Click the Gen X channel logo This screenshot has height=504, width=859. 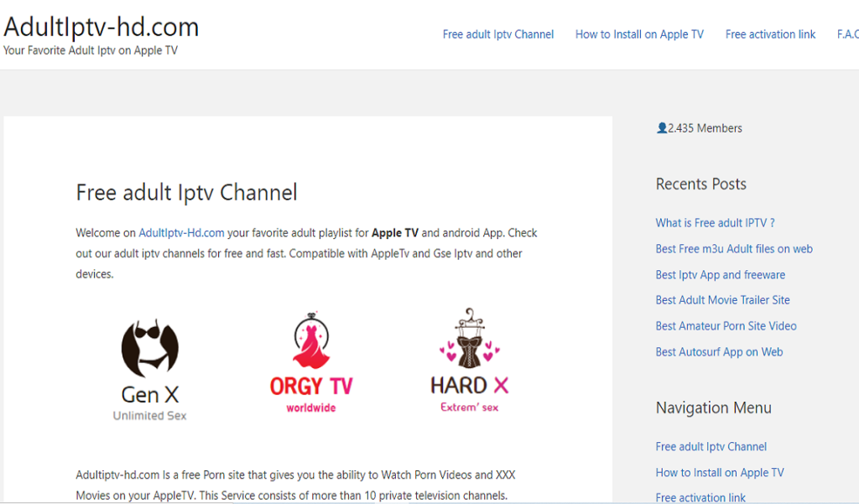(149, 370)
